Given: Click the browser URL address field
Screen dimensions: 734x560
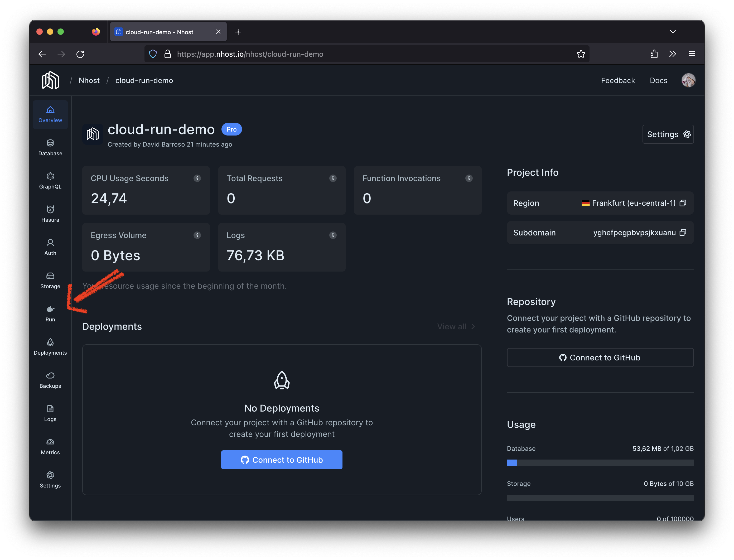Looking at the screenshot, I should pyautogui.click(x=367, y=54).
